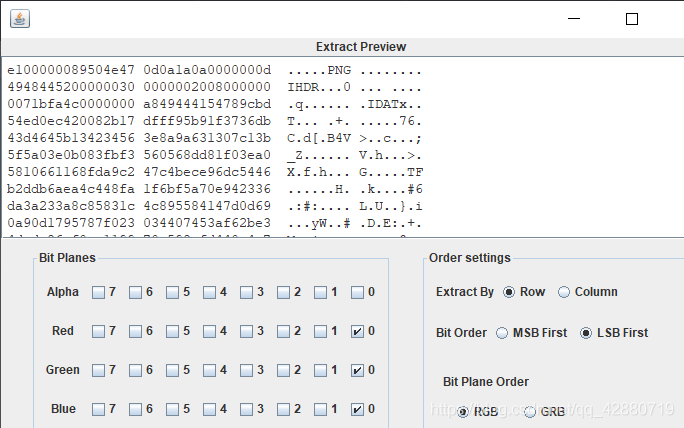Check Alpha bit plane 7

pyautogui.click(x=98, y=292)
